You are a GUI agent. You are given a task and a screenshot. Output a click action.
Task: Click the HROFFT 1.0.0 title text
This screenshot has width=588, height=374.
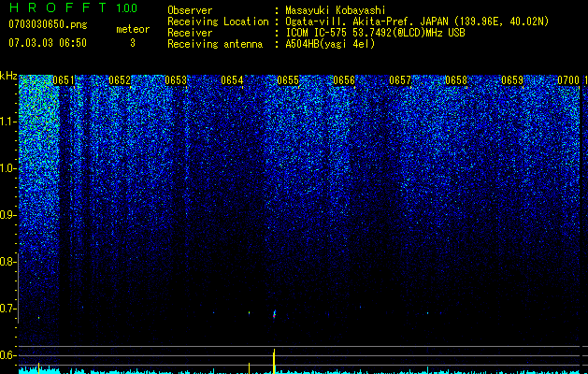point(73,7)
